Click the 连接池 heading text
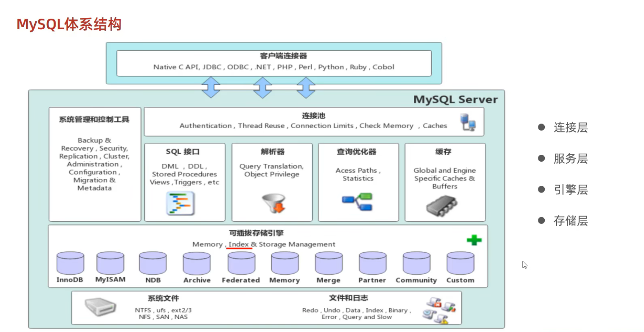The image size is (644, 332). [x=313, y=116]
